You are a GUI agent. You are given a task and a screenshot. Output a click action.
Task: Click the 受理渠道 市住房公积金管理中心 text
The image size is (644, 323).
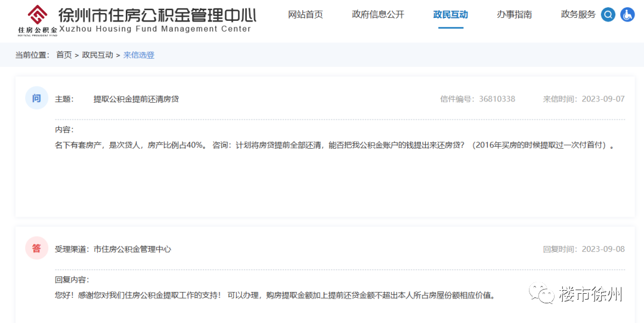pyautogui.click(x=113, y=250)
